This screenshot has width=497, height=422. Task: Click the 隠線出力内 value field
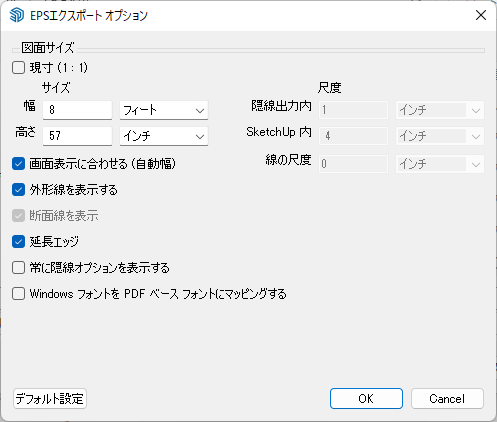pos(353,110)
